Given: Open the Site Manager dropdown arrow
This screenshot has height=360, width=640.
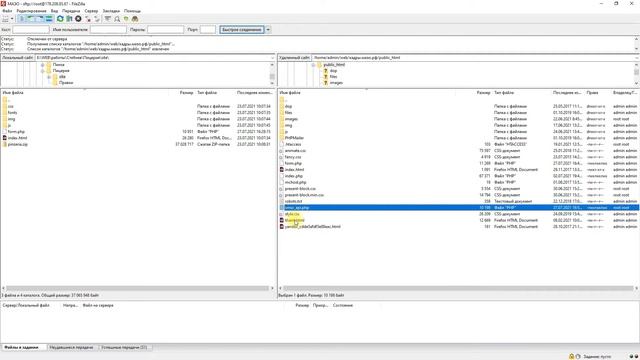Looking at the screenshot, I should tap(12, 19).
